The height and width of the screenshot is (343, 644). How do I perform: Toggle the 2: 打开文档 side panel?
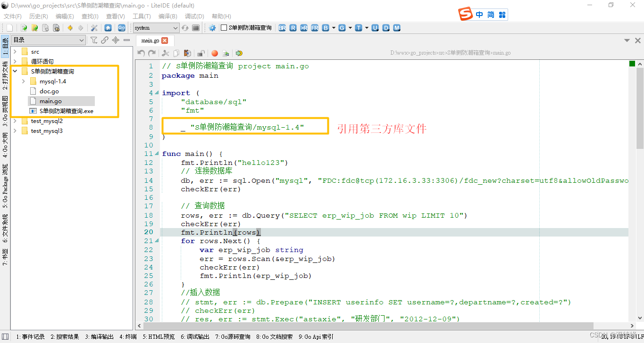click(5, 76)
